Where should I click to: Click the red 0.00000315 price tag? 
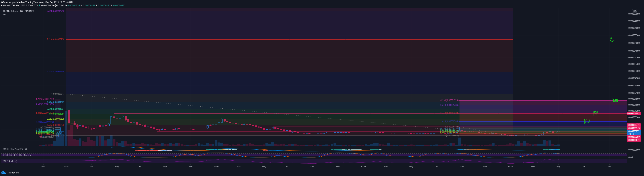click(x=634, y=128)
